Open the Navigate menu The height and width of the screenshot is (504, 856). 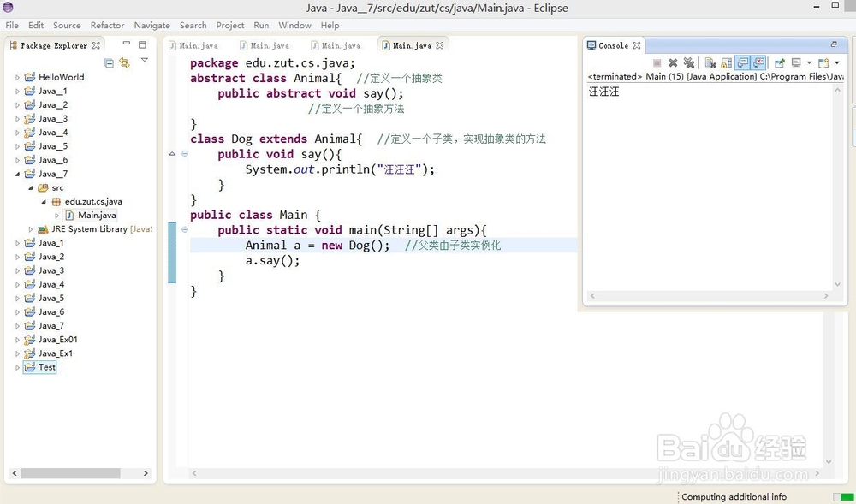coord(152,25)
